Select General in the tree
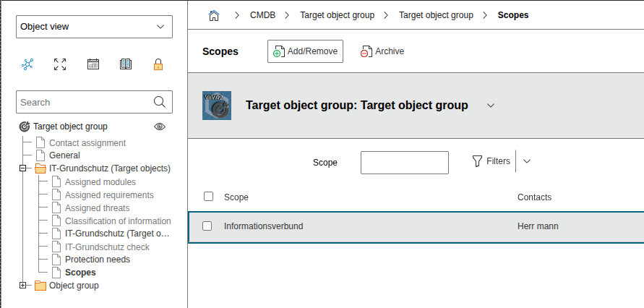644x308 pixels. click(x=64, y=155)
